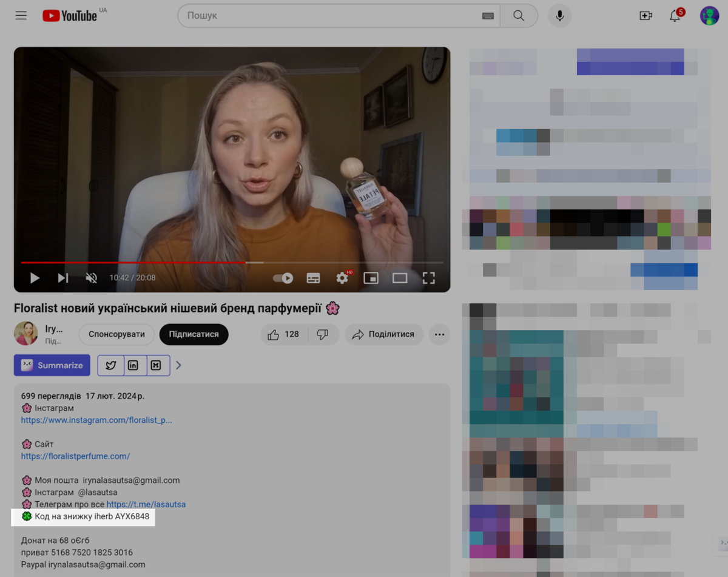Click the Донат на 68 оЄгб text
728x577 pixels.
[55, 540]
